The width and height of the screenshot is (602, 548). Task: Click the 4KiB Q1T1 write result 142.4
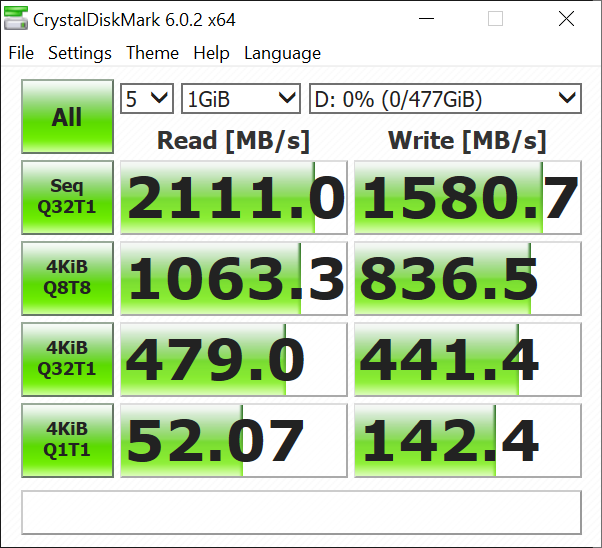click(468, 440)
